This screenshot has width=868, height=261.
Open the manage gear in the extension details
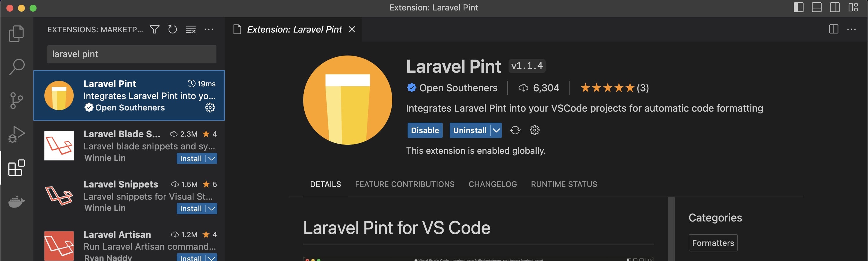click(x=534, y=130)
